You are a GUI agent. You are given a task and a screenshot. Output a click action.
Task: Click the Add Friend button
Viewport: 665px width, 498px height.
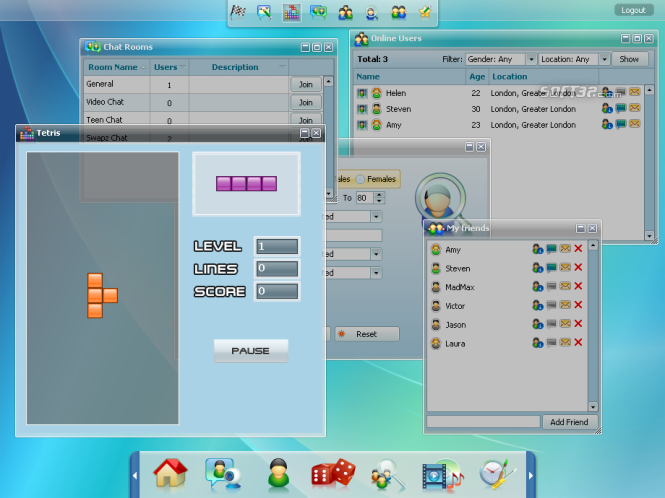pyautogui.click(x=570, y=422)
